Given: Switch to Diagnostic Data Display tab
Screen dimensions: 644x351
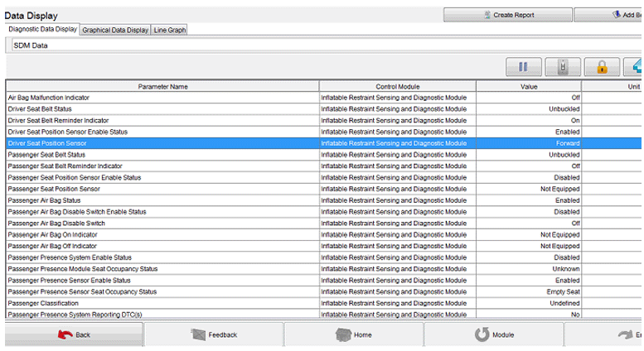Looking at the screenshot, I should (x=42, y=29).
